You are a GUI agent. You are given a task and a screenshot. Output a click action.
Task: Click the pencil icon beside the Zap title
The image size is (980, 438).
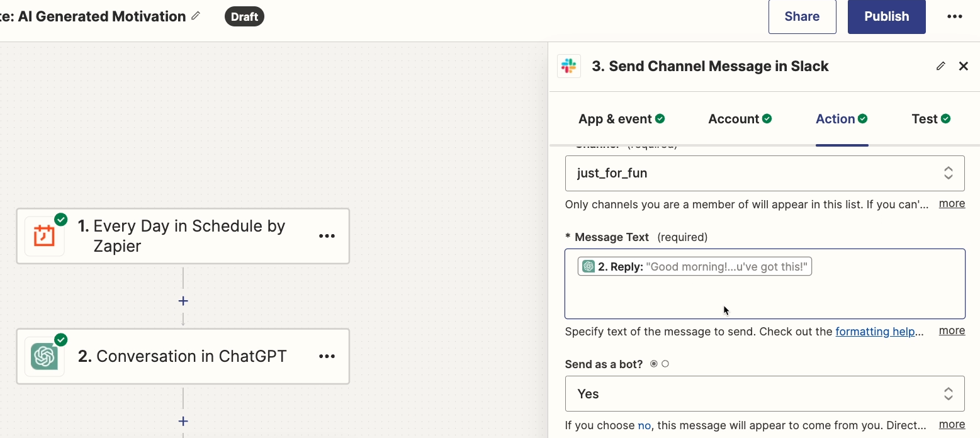[196, 16]
